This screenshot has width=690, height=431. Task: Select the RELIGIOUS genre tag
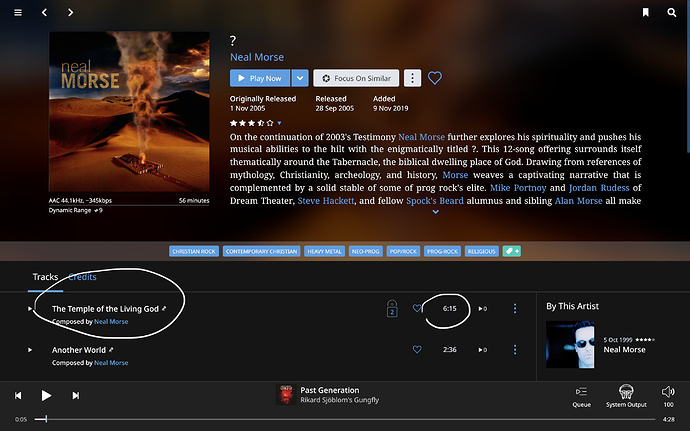(481, 251)
